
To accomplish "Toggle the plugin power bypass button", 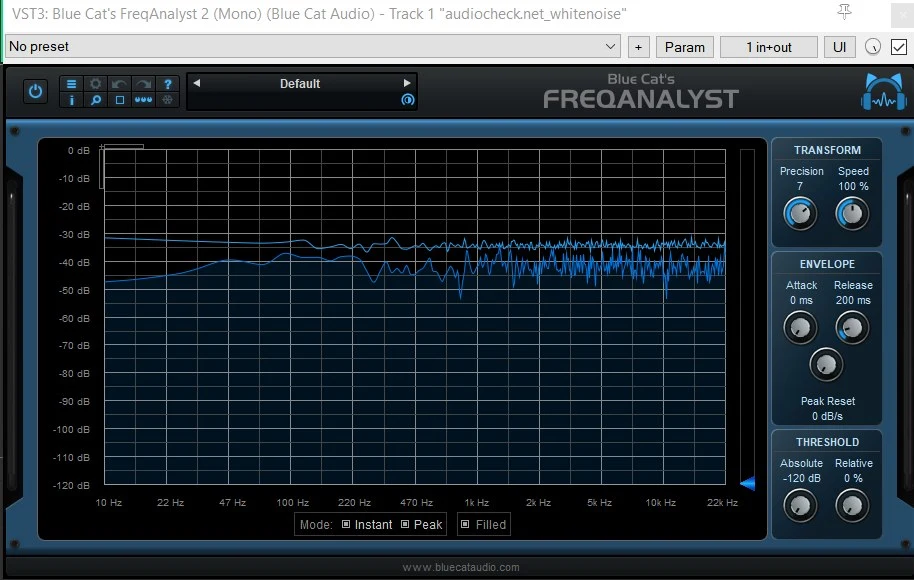I will point(35,92).
